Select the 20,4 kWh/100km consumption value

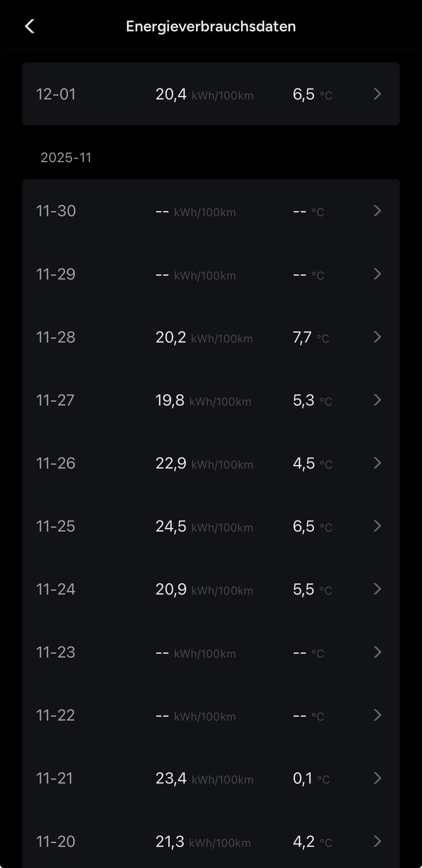click(204, 94)
